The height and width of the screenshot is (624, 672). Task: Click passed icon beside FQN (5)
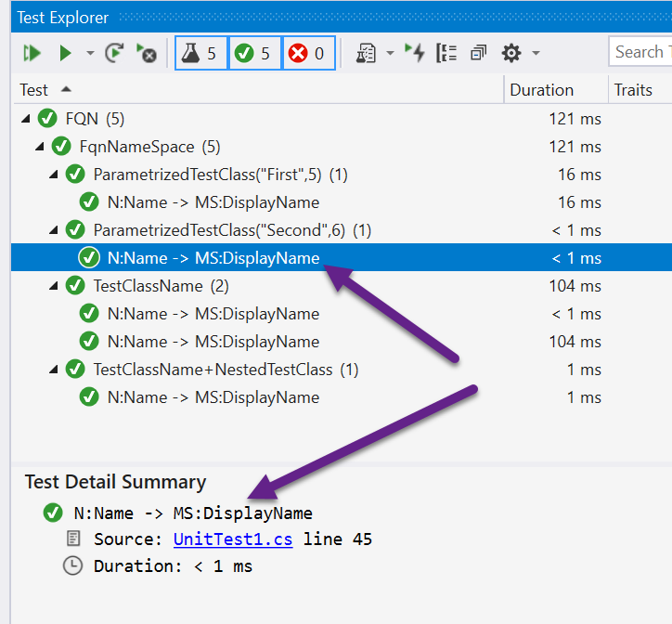(x=47, y=118)
